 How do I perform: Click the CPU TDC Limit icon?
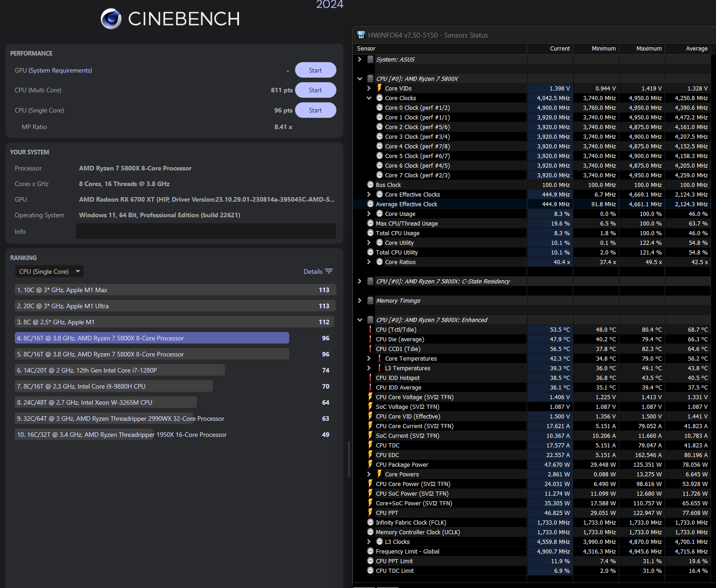(370, 571)
